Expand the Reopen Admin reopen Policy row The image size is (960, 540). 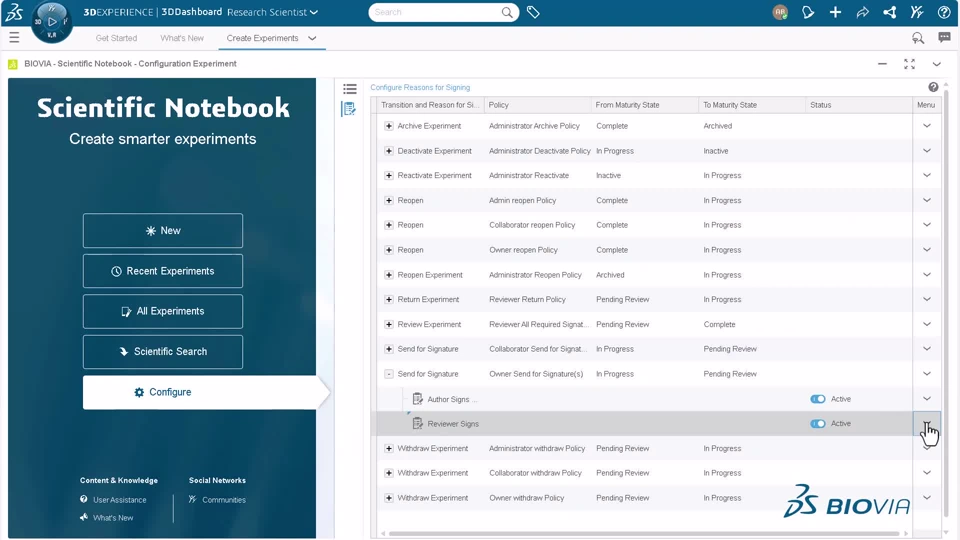click(x=389, y=200)
